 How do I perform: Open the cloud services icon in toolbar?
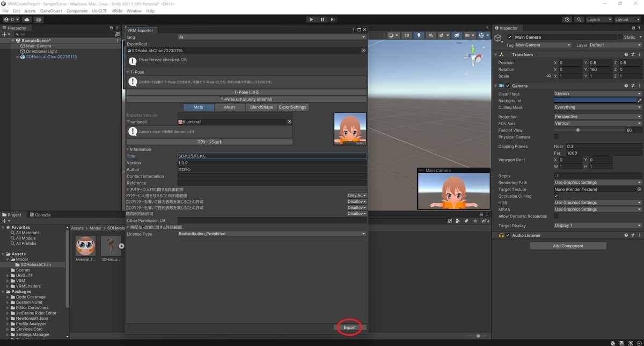27,19
